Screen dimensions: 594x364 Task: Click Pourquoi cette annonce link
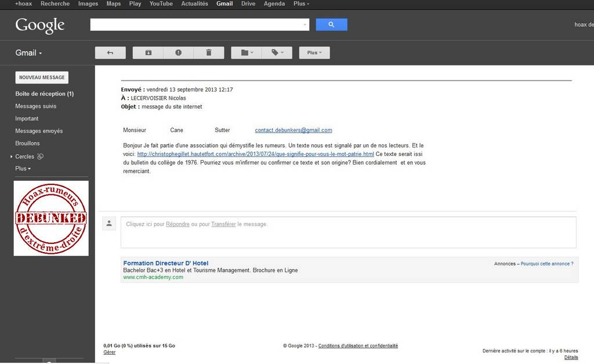coord(547,264)
